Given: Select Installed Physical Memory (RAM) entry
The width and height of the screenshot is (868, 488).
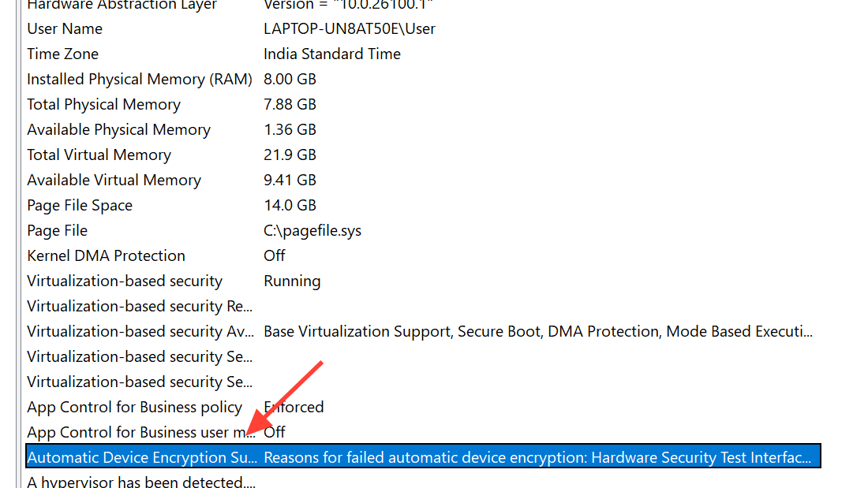Looking at the screenshot, I should pos(140,80).
